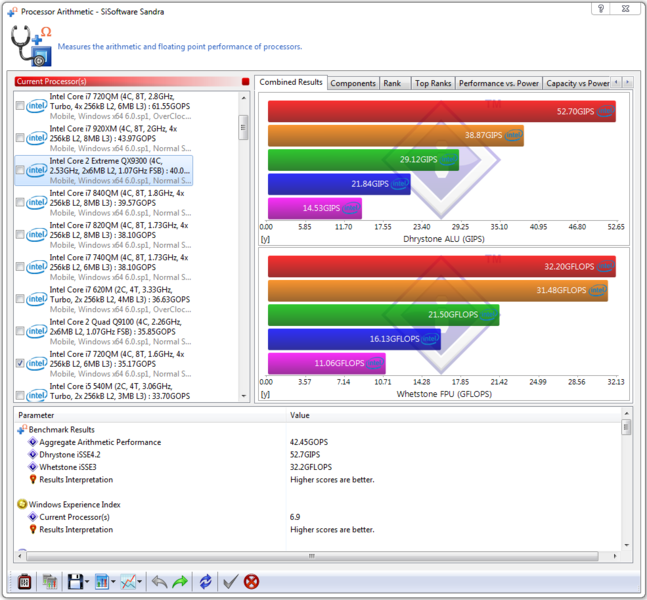This screenshot has width=647, height=600.
Task: Click the Intel logo beside Core 2 Quad Q9100
Action: (x=36, y=331)
